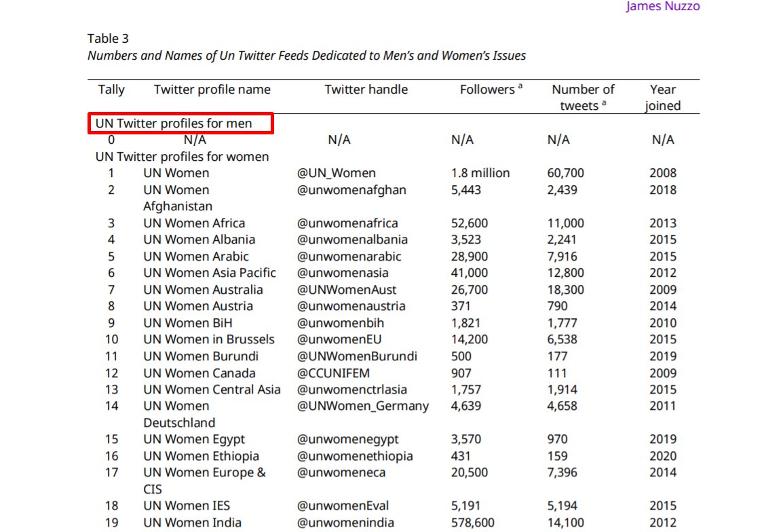Screen dimensions: 783x532
Task: Click the @unwomenindia handle
Action: click(x=345, y=523)
